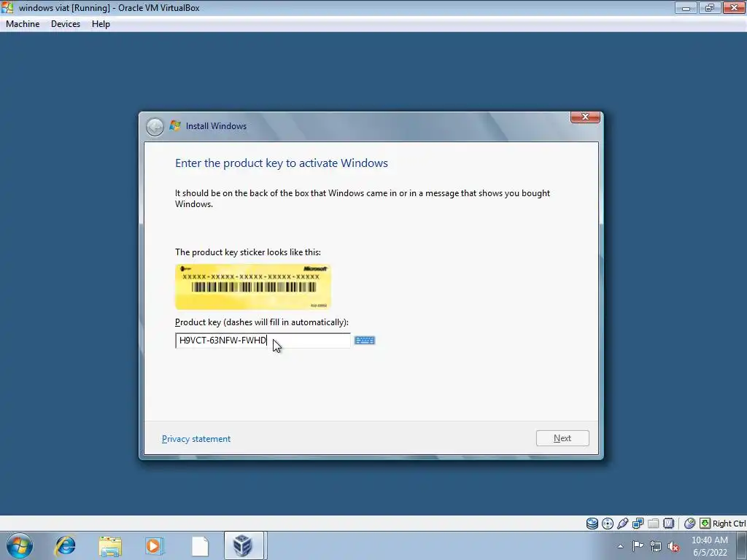Launch Internet Explorer from the taskbar
This screenshot has width=747, height=560.
pyautogui.click(x=65, y=545)
